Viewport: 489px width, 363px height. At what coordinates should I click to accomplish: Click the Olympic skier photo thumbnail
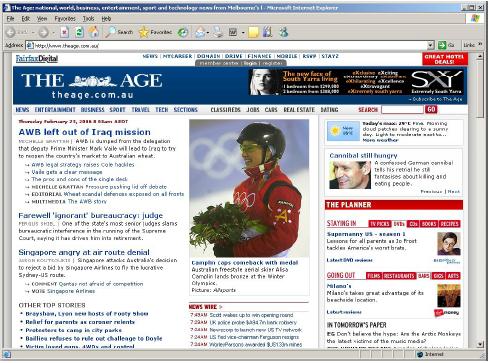[x=249, y=188]
